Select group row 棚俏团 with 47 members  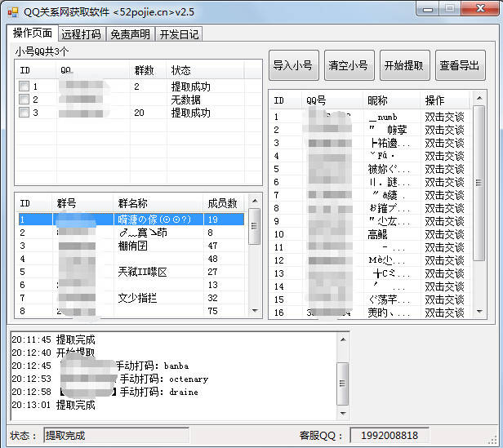(x=131, y=246)
